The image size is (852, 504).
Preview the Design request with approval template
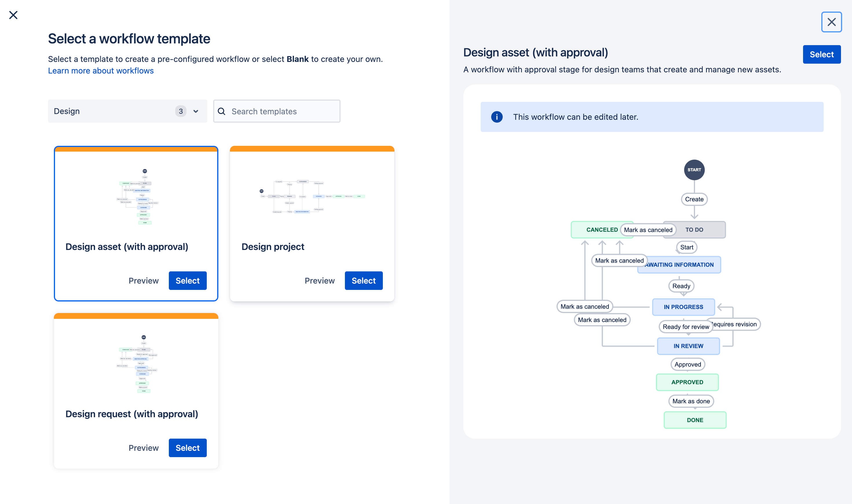pyautogui.click(x=143, y=448)
